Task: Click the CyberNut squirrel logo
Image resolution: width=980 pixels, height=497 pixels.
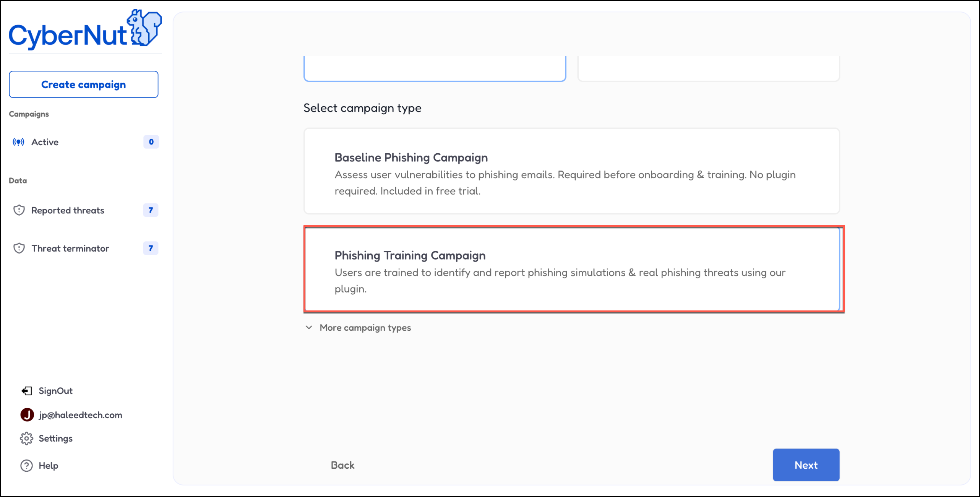Action: coord(144,28)
